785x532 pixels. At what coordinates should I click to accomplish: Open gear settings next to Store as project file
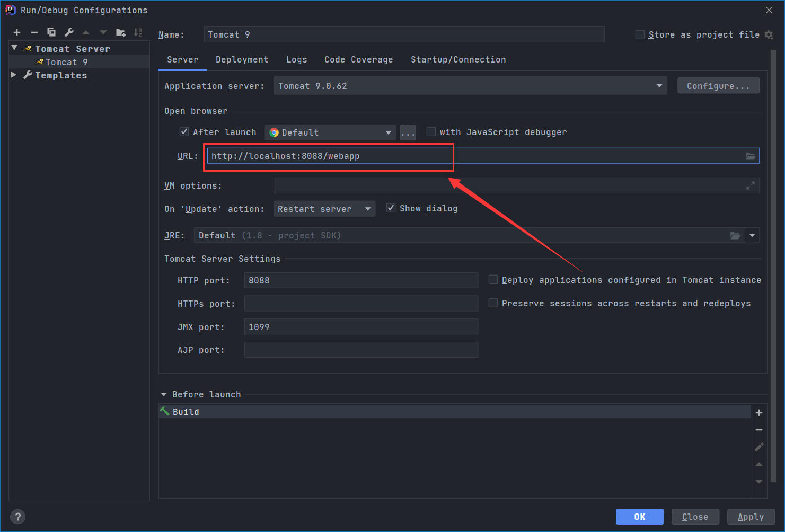point(769,34)
